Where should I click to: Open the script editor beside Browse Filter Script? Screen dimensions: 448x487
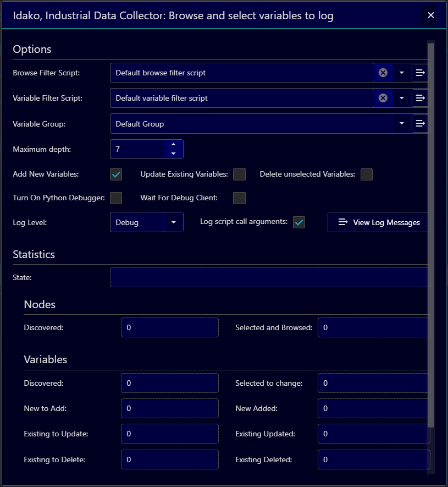[420, 72]
